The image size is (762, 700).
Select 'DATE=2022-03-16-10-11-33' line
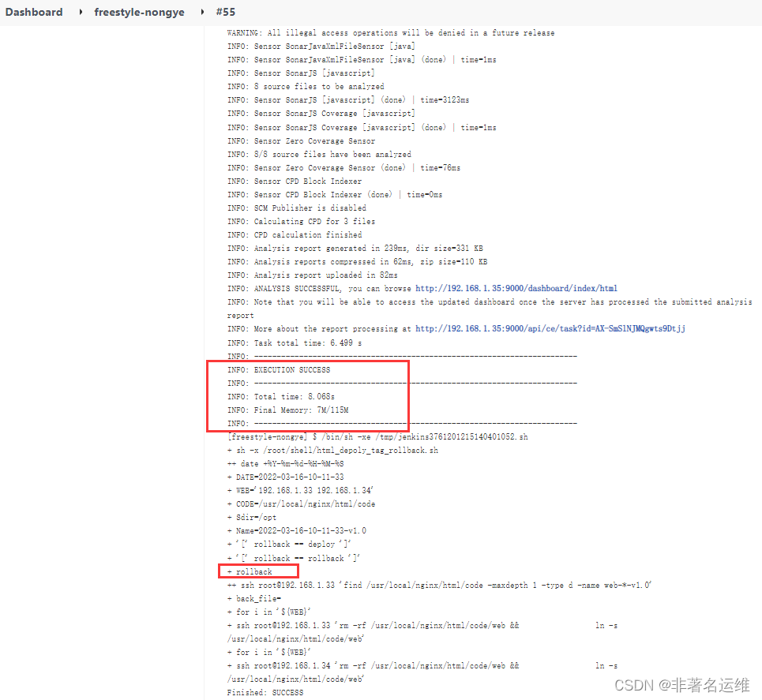coord(285,477)
